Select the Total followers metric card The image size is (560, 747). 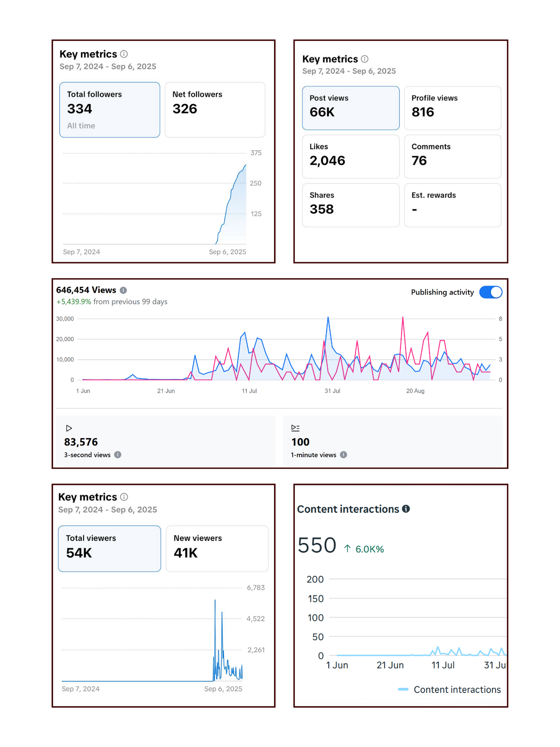110,110
